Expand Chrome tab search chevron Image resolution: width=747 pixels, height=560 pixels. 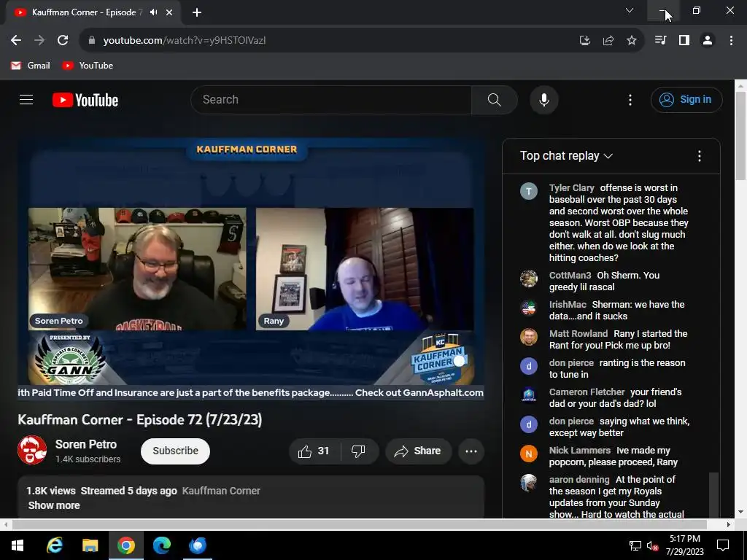point(630,10)
